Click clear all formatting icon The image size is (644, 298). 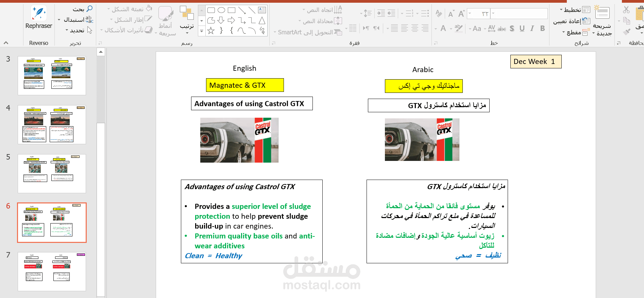(439, 14)
